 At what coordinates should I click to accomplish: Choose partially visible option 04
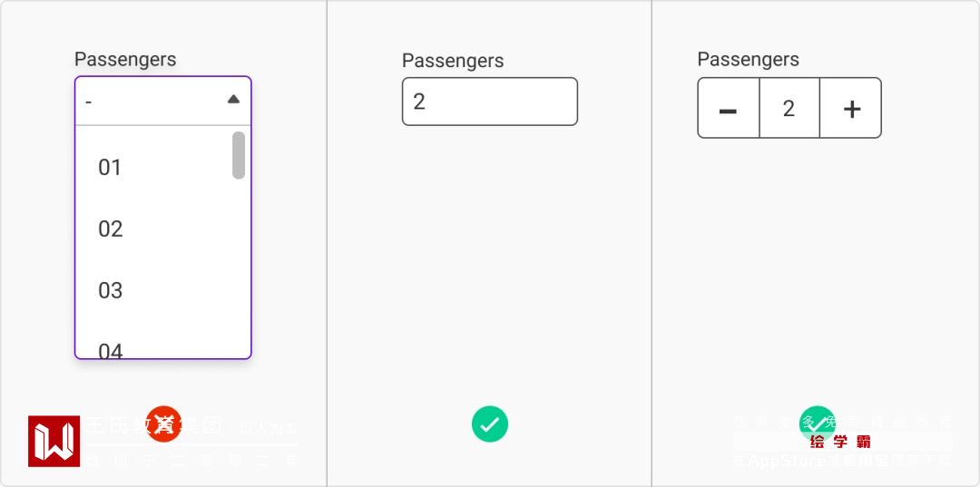pos(110,350)
